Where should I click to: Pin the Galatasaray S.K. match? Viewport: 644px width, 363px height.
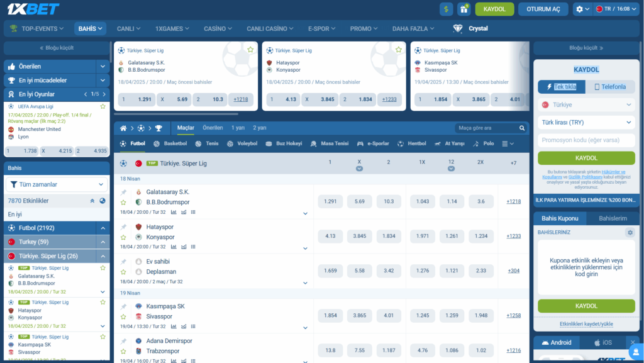pyautogui.click(x=124, y=192)
